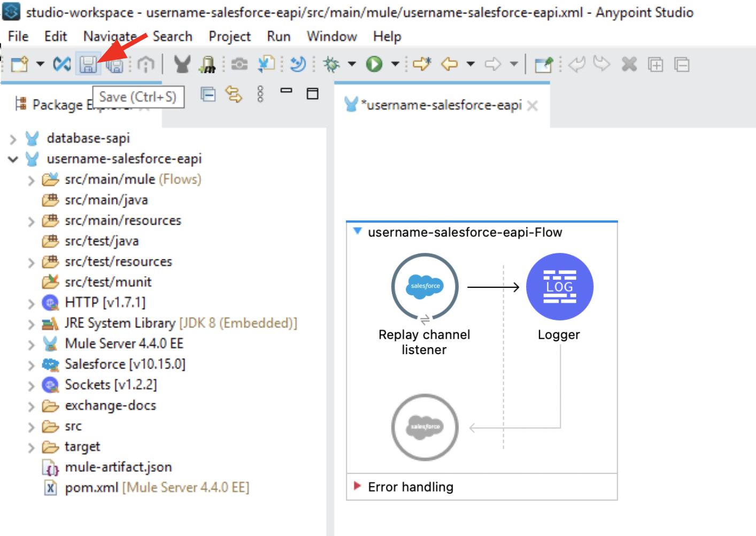
Task: Collapse all in Package Explorer panel
Action: click(208, 94)
